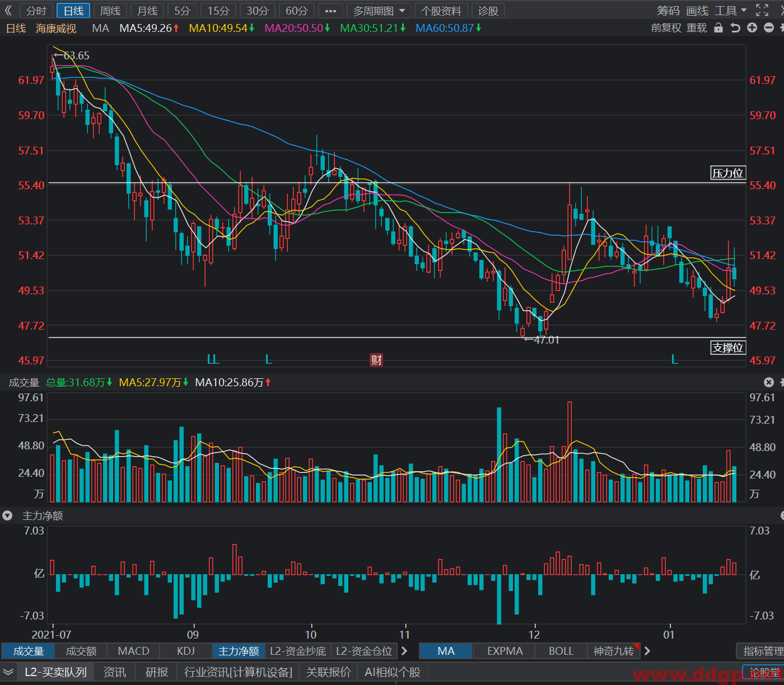This screenshot has height=685, width=784.
Task: Expand the 工具 tools dropdown
Action: [x=731, y=11]
